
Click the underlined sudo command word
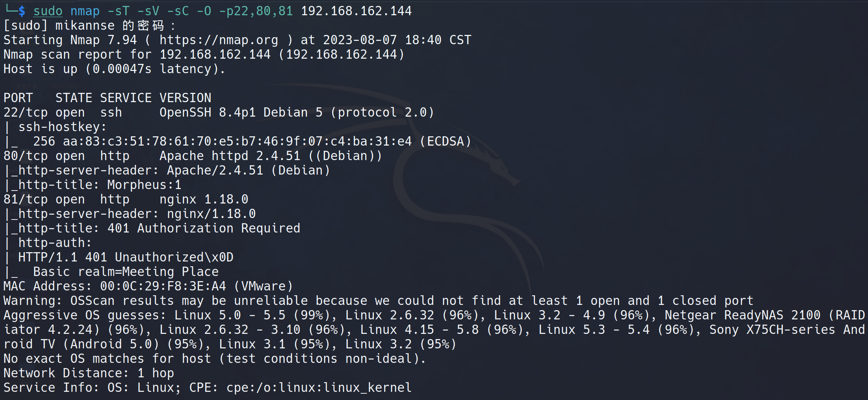[x=48, y=11]
